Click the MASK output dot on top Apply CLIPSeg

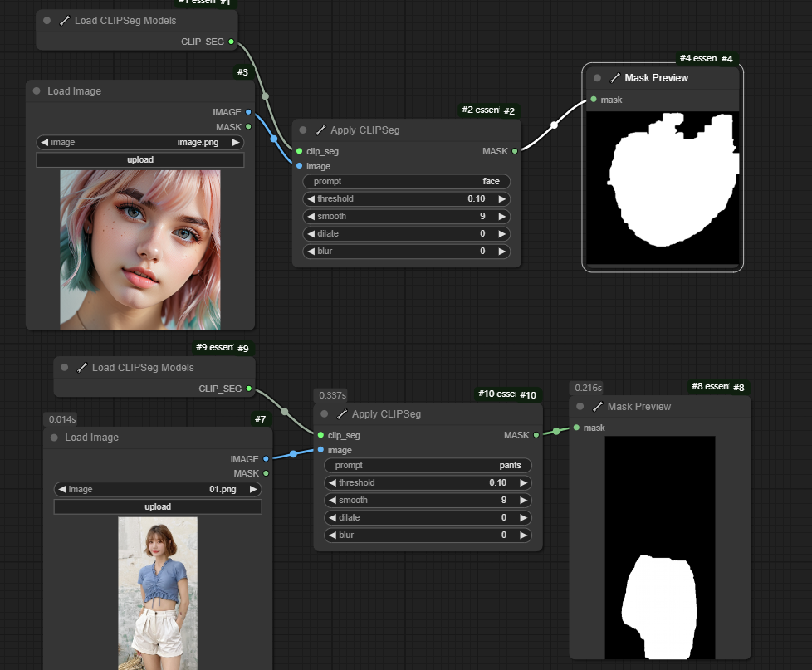click(x=515, y=151)
